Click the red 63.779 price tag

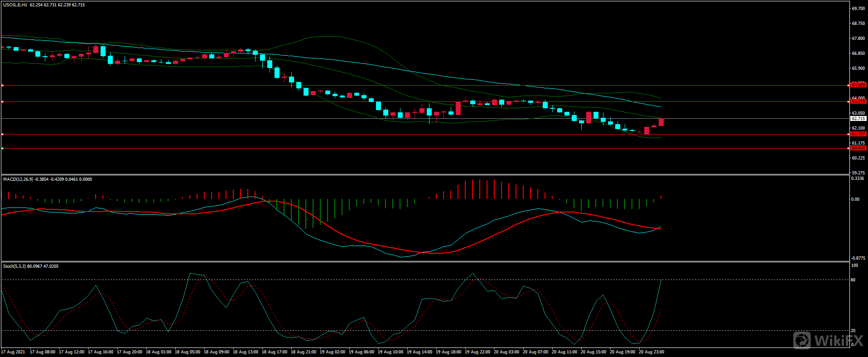pos(858,101)
